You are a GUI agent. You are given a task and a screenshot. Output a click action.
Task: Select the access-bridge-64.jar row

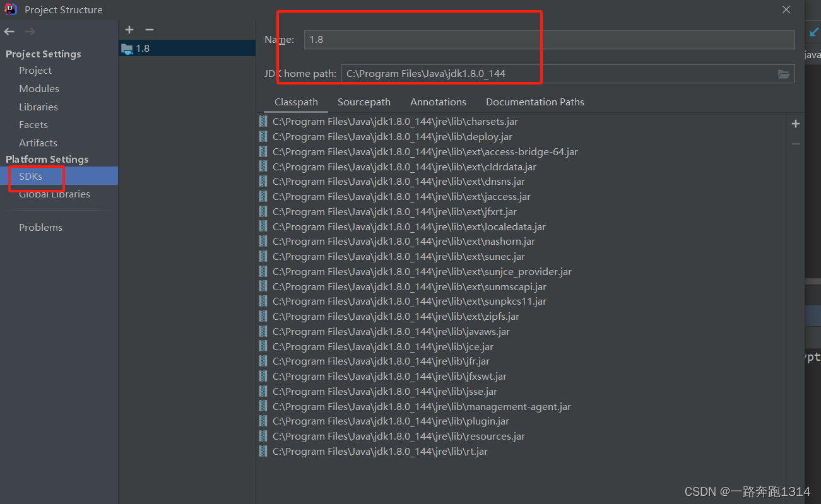point(521,151)
